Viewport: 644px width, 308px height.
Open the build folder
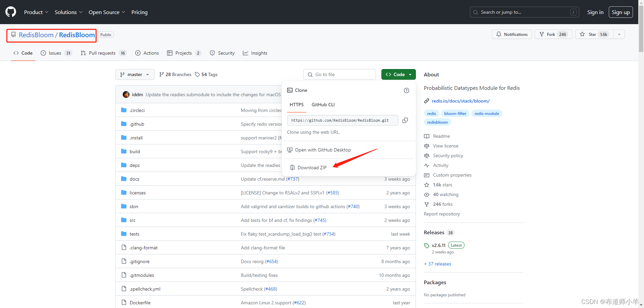pos(135,151)
